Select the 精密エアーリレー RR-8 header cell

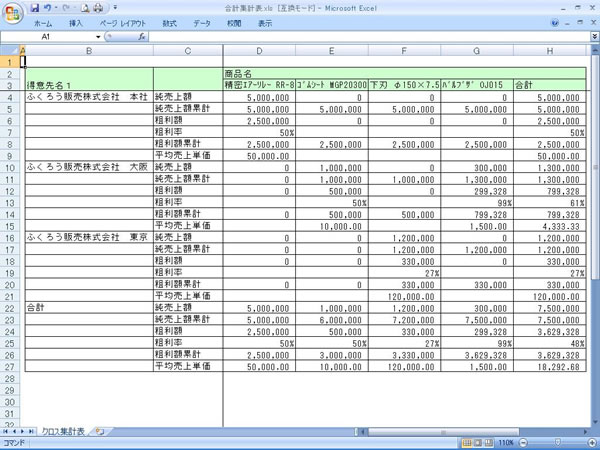(x=259, y=85)
